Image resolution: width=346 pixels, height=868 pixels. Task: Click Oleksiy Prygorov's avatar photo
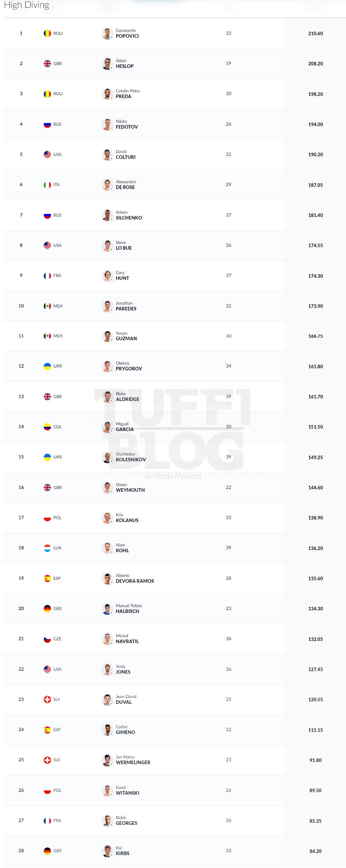coord(107,366)
